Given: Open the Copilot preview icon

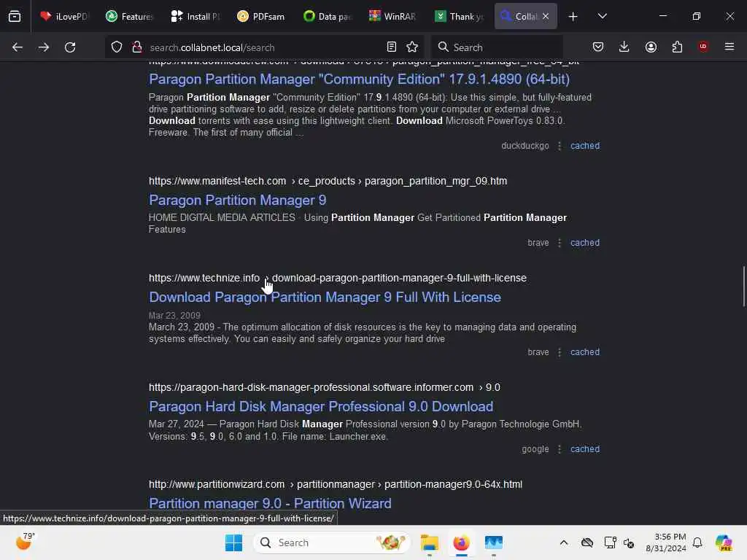Looking at the screenshot, I should [x=724, y=542].
